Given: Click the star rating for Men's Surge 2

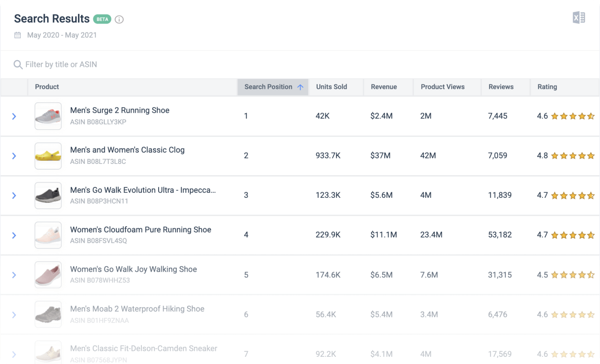Looking at the screenshot, I should point(572,116).
